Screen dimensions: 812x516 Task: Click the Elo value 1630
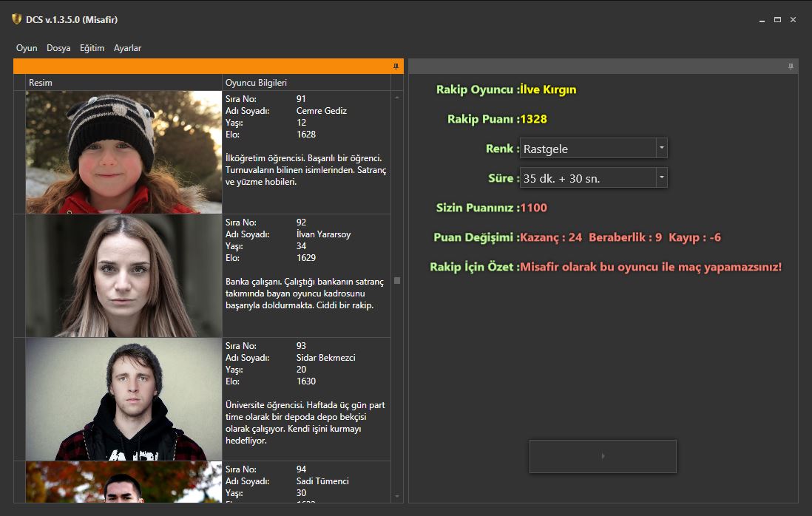tap(306, 381)
